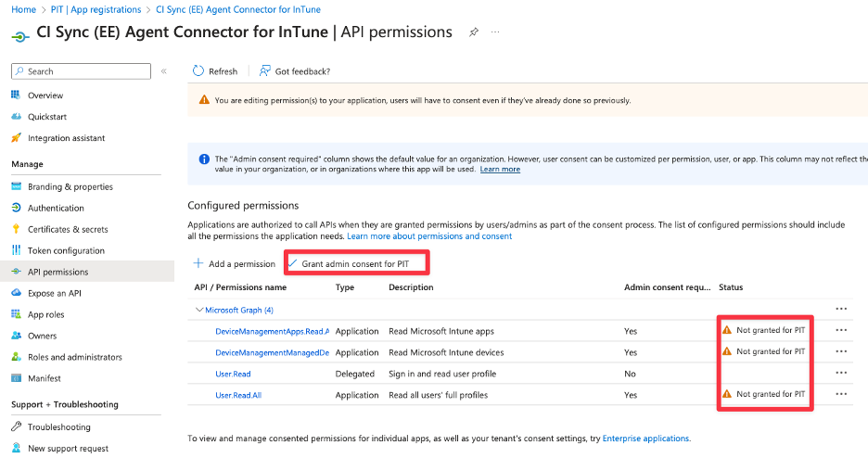Open more options for User.Read.All row
This screenshot has height=458, width=868.
pyautogui.click(x=841, y=394)
